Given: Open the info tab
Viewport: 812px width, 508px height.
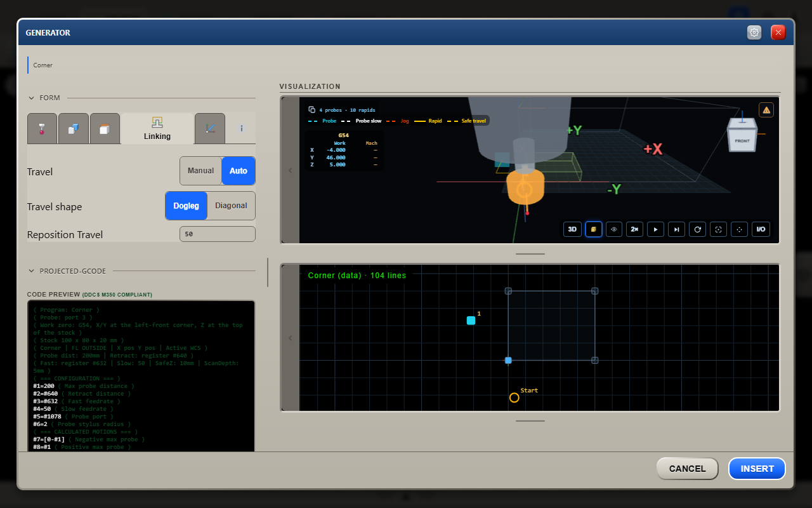Looking at the screenshot, I should click(241, 128).
